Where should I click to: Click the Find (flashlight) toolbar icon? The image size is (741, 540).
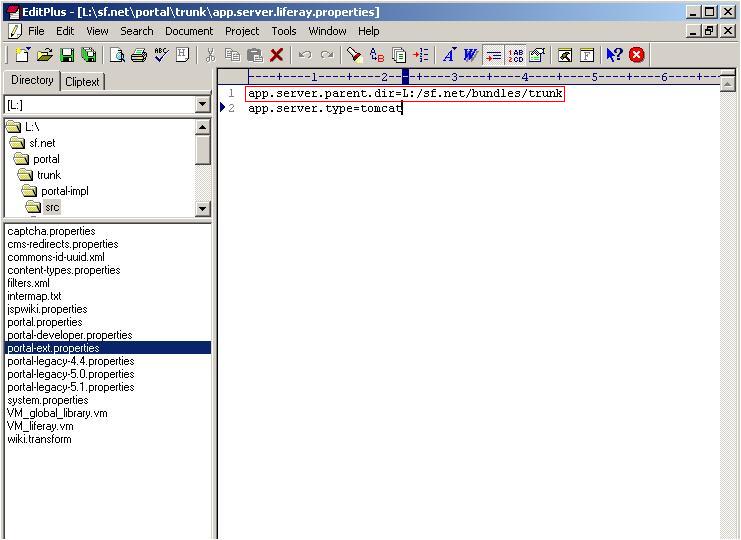[354, 56]
